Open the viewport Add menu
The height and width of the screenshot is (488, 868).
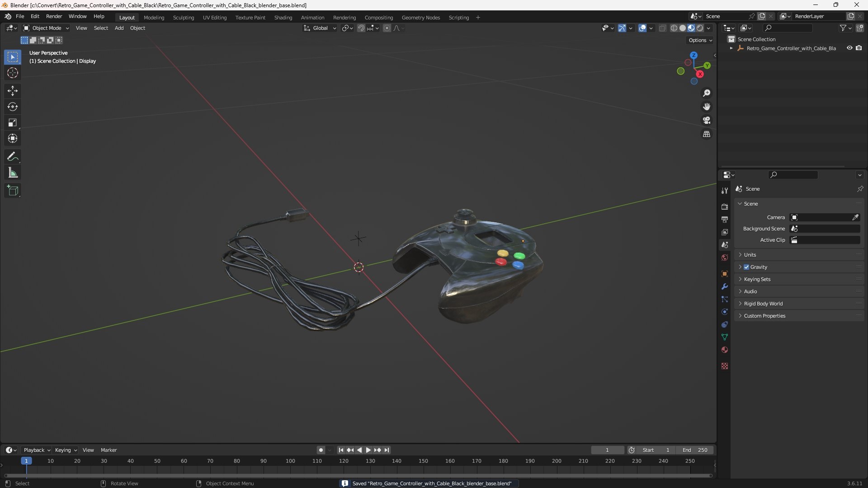tap(119, 28)
